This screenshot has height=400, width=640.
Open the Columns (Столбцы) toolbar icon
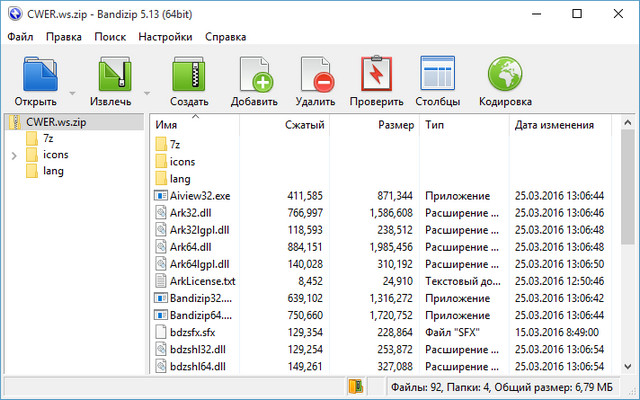point(438,75)
